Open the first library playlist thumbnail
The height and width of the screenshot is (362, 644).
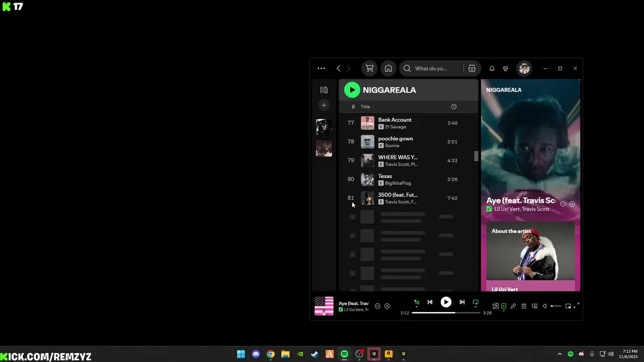click(x=324, y=127)
